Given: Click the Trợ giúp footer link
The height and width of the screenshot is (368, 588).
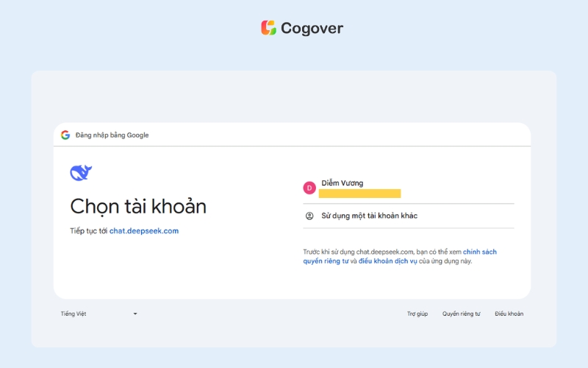Looking at the screenshot, I should [417, 314].
